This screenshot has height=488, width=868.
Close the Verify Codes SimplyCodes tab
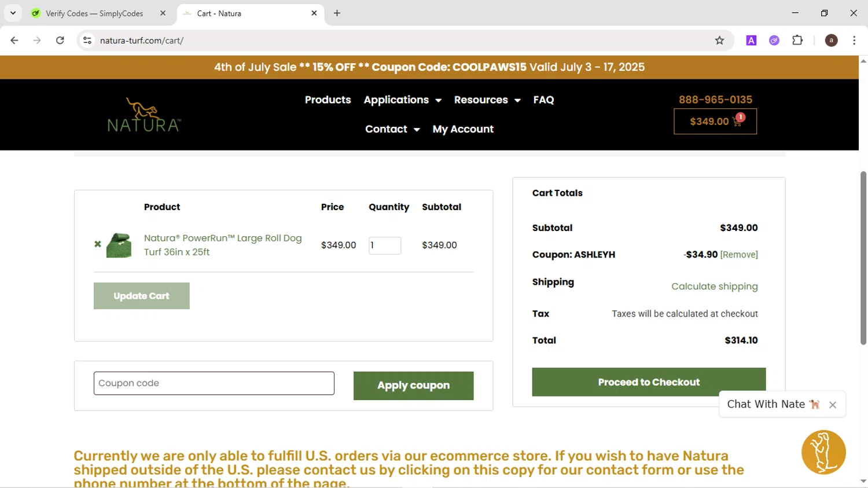pos(163,13)
